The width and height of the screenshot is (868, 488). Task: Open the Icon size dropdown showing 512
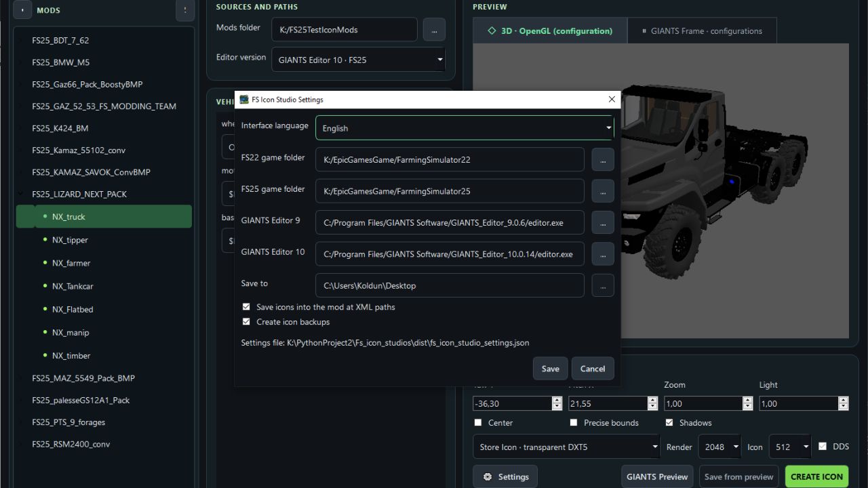tap(789, 447)
